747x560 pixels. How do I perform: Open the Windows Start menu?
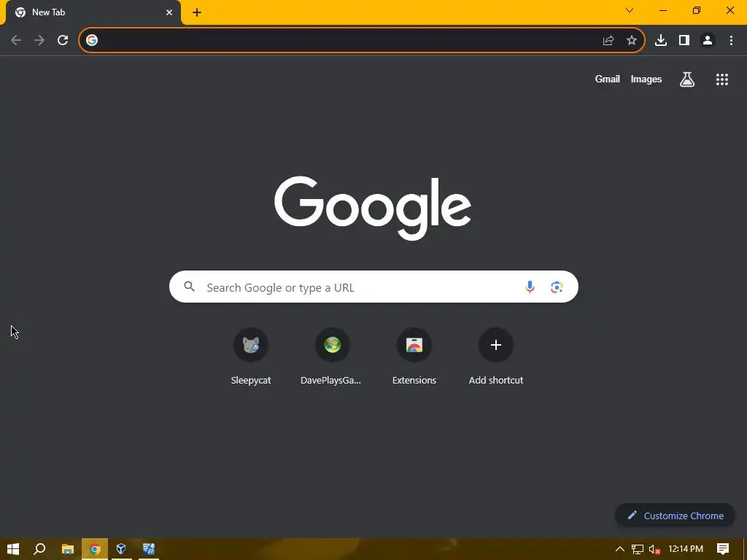[13, 549]
